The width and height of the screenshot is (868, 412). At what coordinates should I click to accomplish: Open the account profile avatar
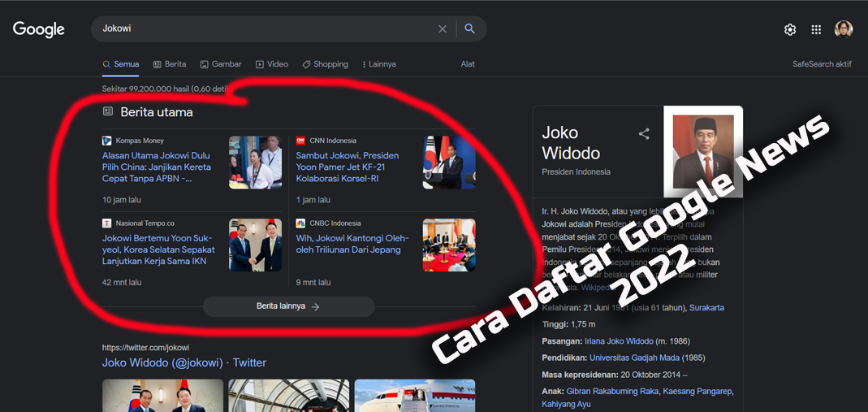click(844, 29)
